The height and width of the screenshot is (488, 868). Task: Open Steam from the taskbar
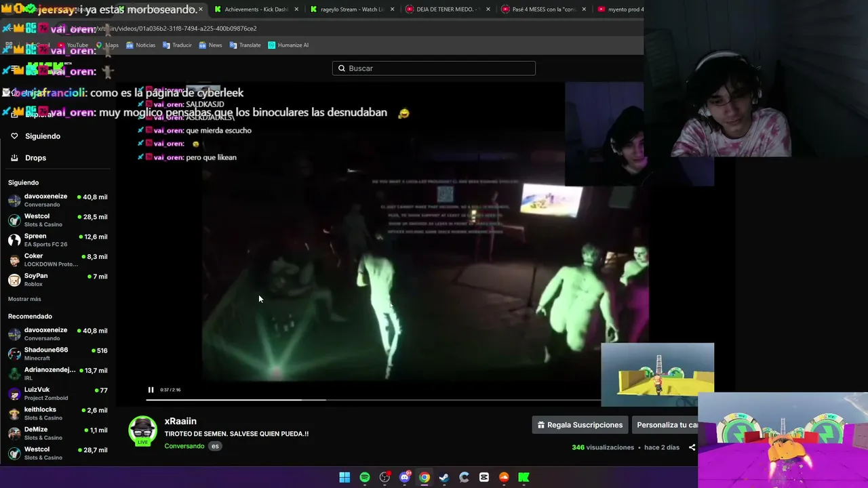tap(444, 478)
